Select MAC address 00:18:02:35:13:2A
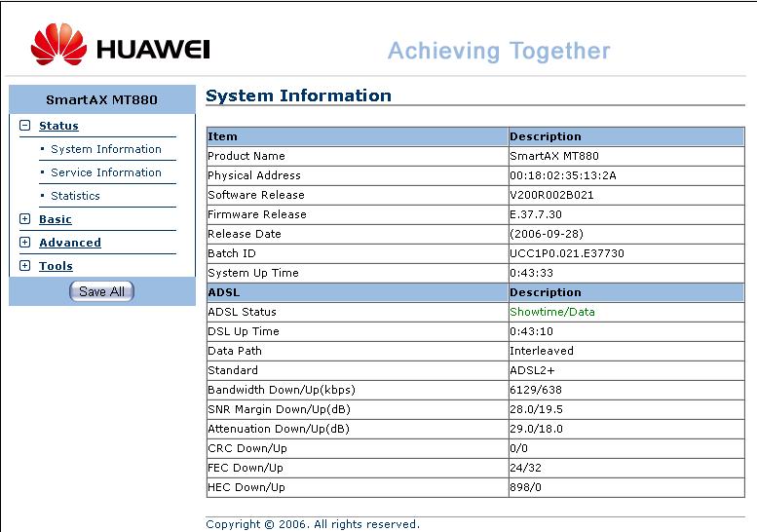Viewport: 757px width, 532px height. tap(563, 175)
